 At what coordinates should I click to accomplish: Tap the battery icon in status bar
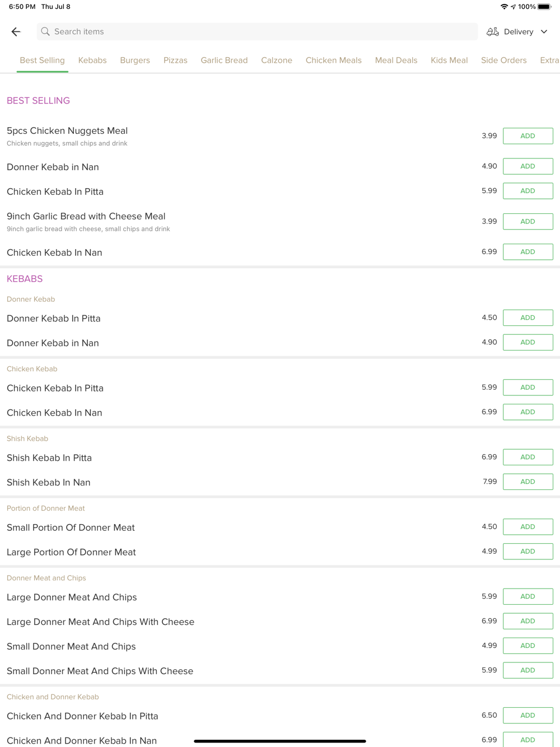click(544, 7)
